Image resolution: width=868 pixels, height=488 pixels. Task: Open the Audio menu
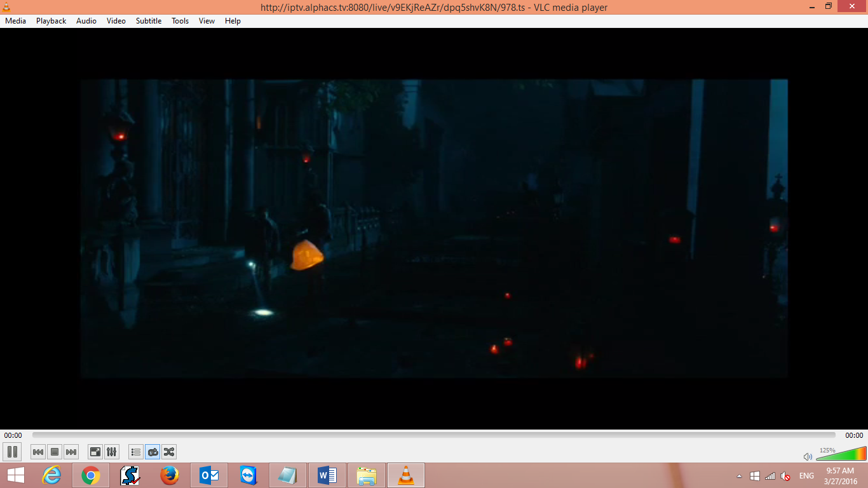86,21
